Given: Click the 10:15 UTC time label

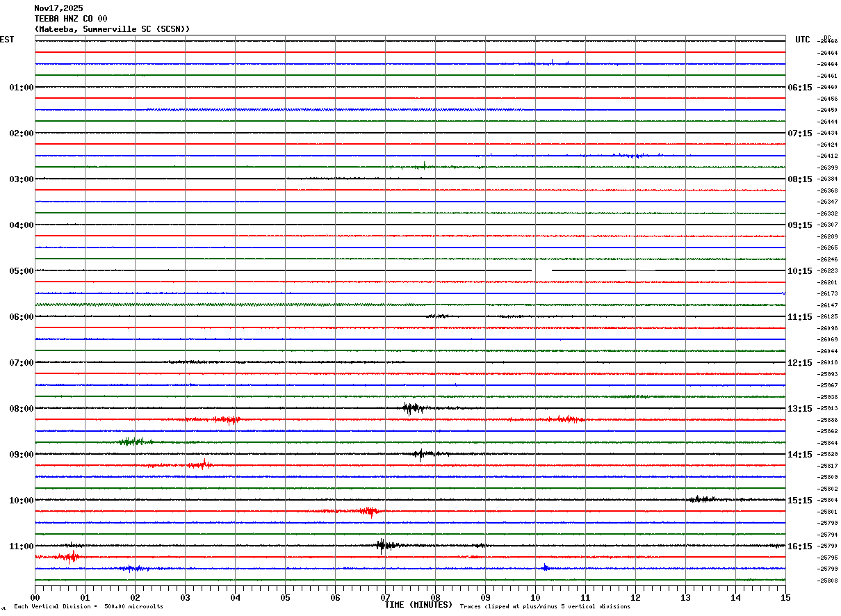Looking at the screenshot, I should tap(800, 271).
